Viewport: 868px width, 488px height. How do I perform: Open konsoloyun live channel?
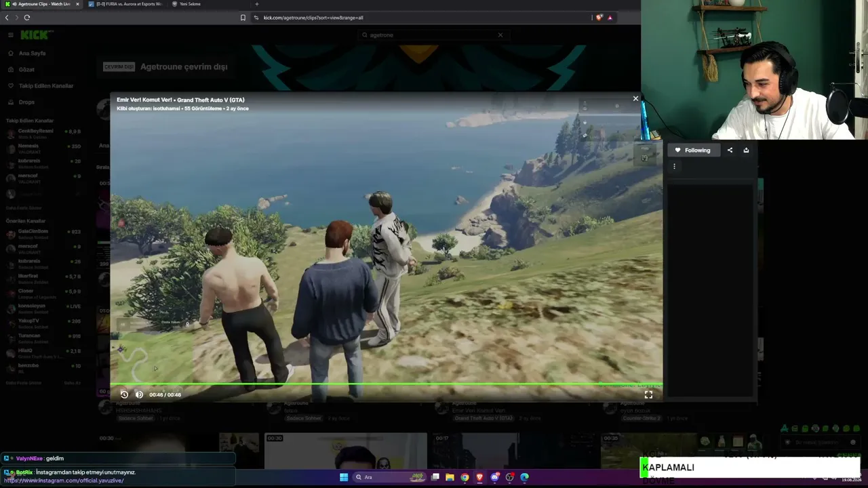(43, 308)
